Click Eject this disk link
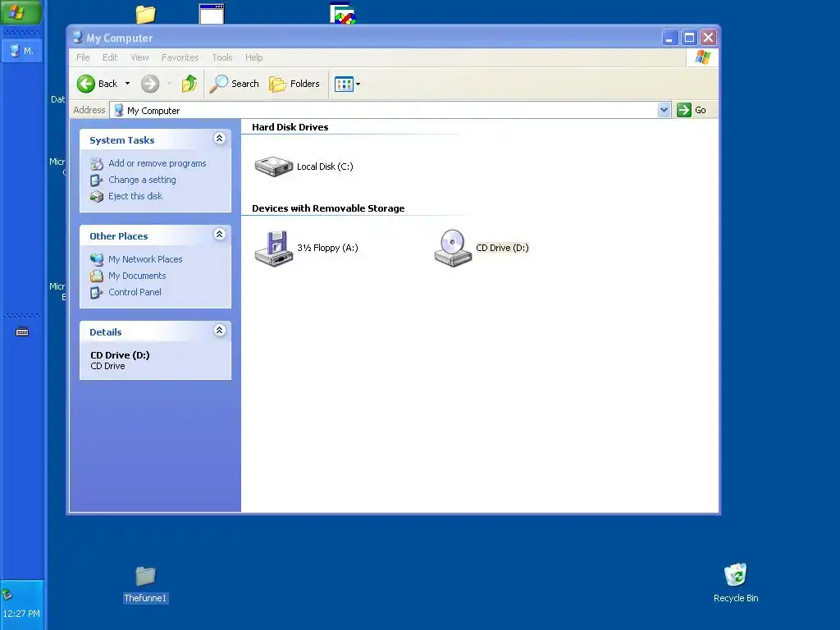Image resolution: width=840 pixels, height=630 pixels. pyautogui.click(x=135, y=196)
